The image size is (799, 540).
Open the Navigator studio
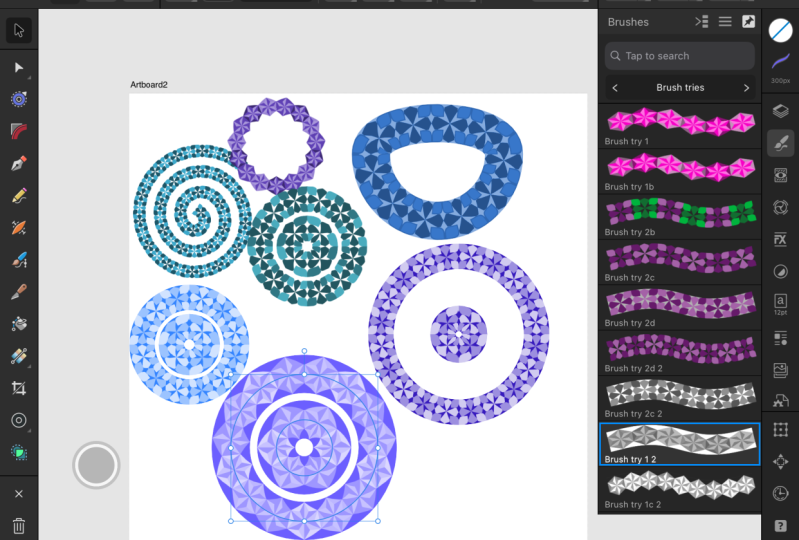pos(781,462)
